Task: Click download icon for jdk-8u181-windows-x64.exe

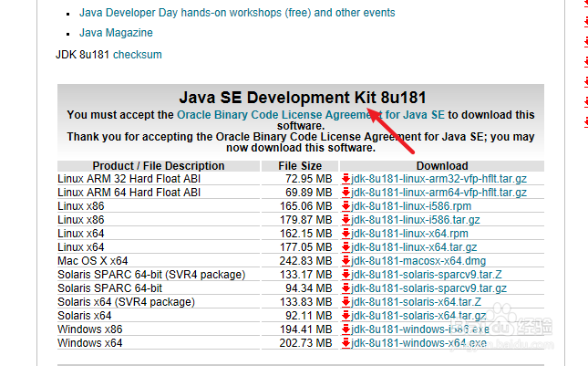Action: (x=346, y=343)
